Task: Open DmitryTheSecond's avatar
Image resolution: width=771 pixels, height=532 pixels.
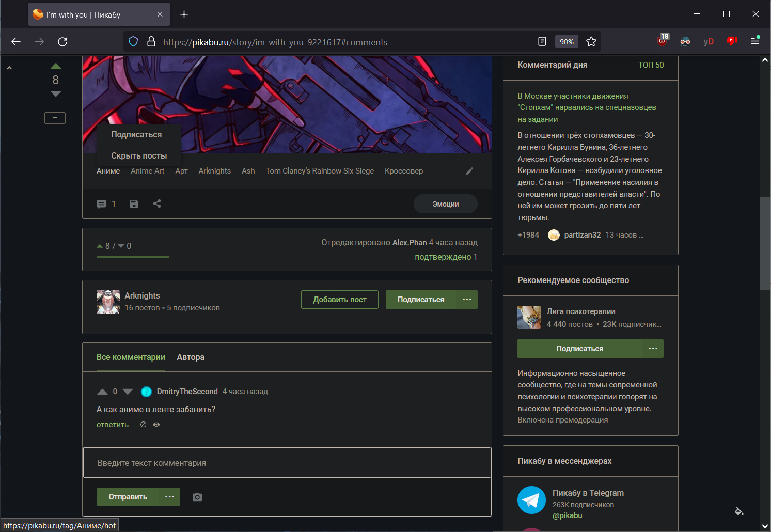Action: tap(147, 392)
